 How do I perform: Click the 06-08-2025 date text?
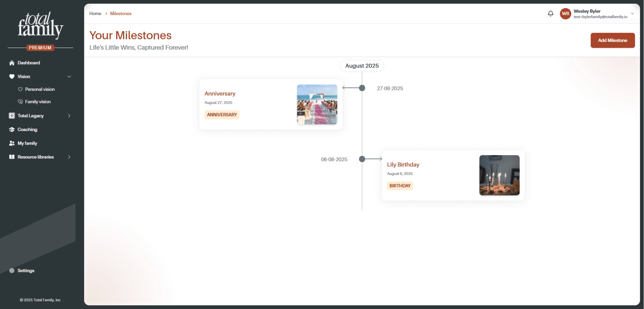pyautogui.click(x=334, y=159)
